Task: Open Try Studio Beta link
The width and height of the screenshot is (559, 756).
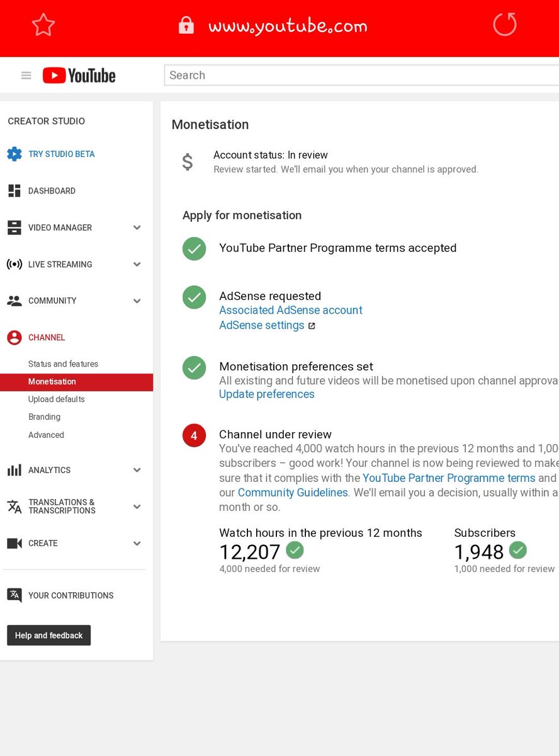Action: pyautogui.click(x=62, y=154)
